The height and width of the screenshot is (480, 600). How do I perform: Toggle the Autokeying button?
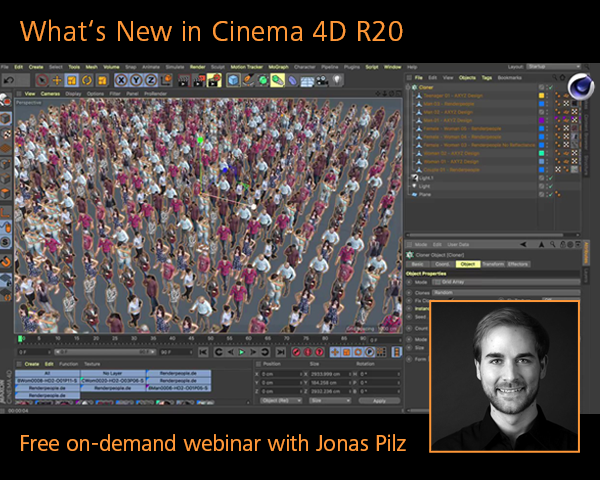307,352
